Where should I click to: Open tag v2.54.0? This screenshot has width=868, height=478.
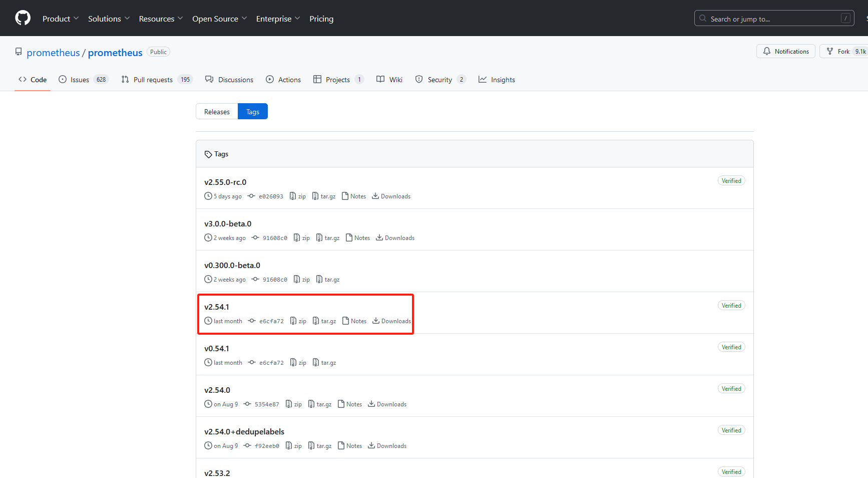[217, 390]
